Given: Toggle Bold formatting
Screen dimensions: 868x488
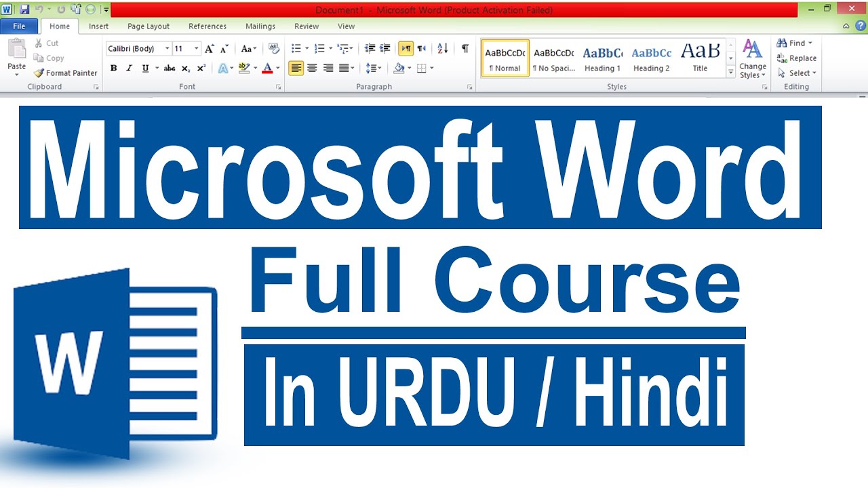Looking at the screenshot, I should click(113, 68).
